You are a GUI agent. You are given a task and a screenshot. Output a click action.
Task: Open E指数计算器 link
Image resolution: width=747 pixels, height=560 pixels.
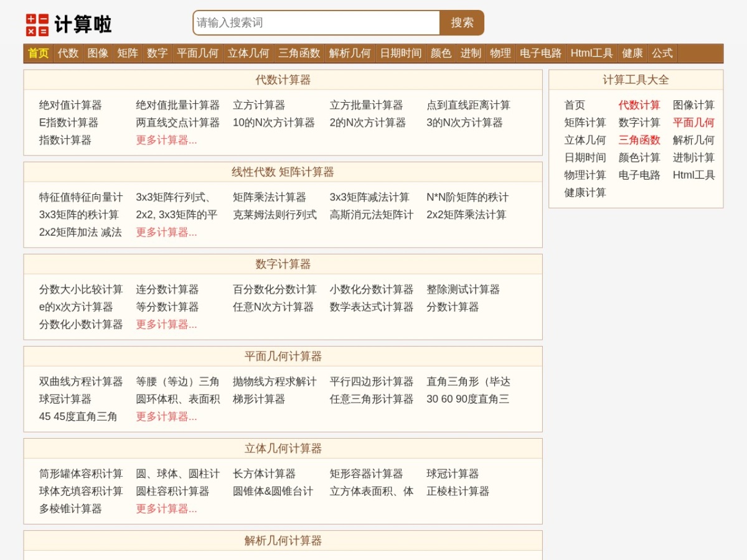point(68,123)
